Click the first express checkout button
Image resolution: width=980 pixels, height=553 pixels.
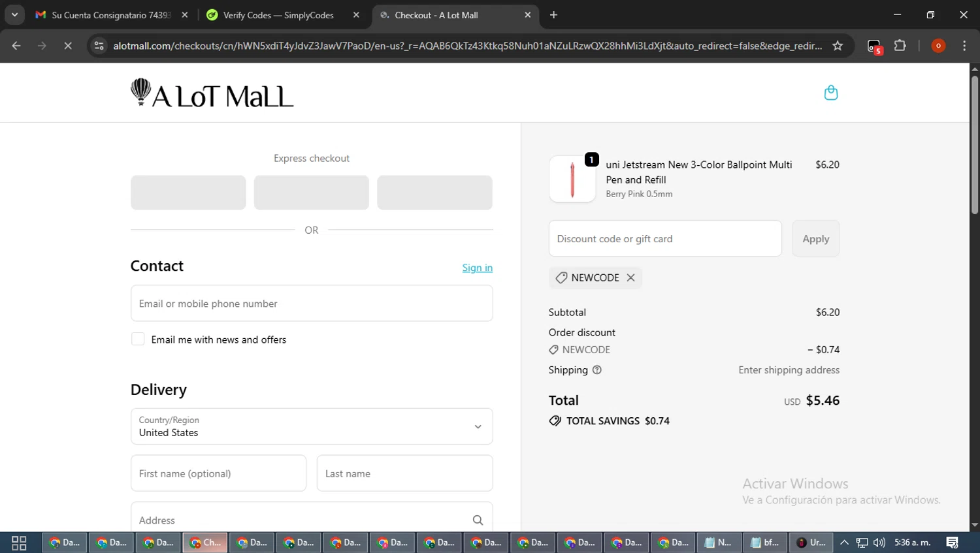click(x=188, y=193)
